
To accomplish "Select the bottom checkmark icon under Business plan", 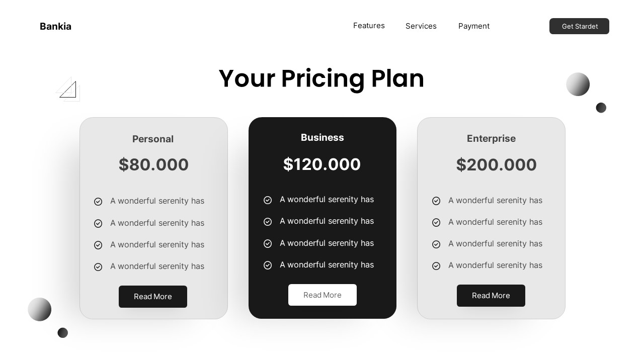I will tap(268, 265).
